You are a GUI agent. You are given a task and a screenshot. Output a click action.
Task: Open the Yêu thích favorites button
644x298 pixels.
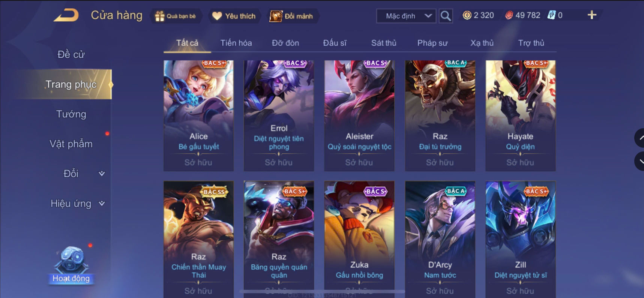(x=234, y=16)
